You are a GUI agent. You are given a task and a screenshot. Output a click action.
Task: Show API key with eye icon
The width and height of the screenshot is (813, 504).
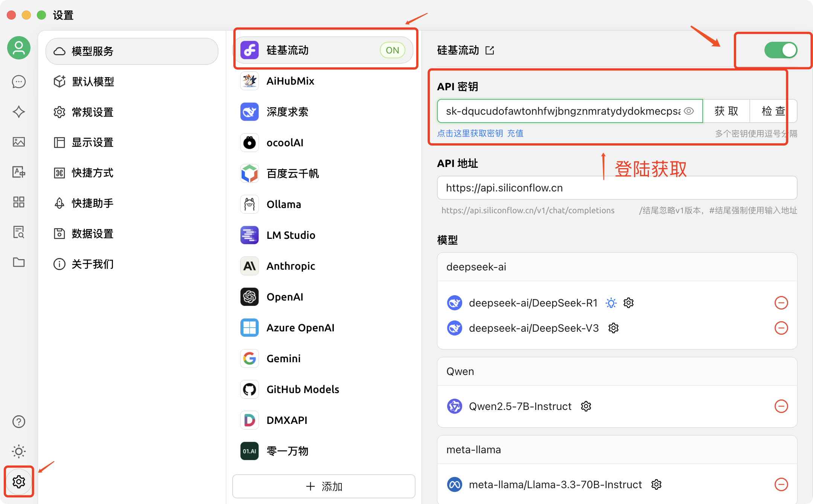click(689, 111)
